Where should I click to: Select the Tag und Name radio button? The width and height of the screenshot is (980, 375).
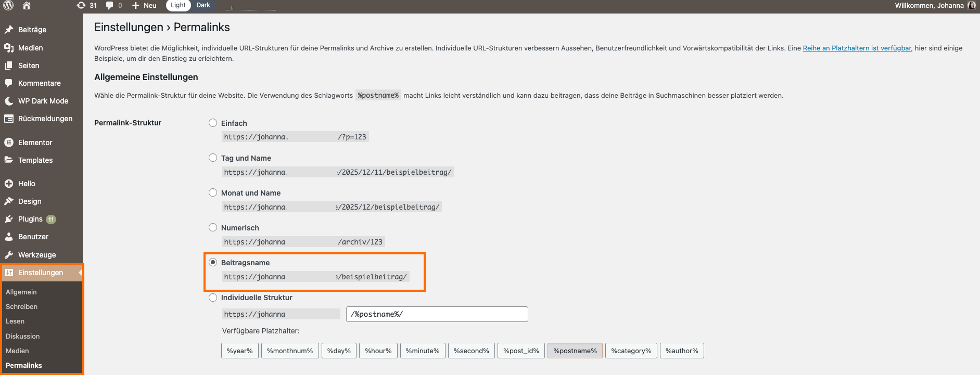click(x=213, y=158)
